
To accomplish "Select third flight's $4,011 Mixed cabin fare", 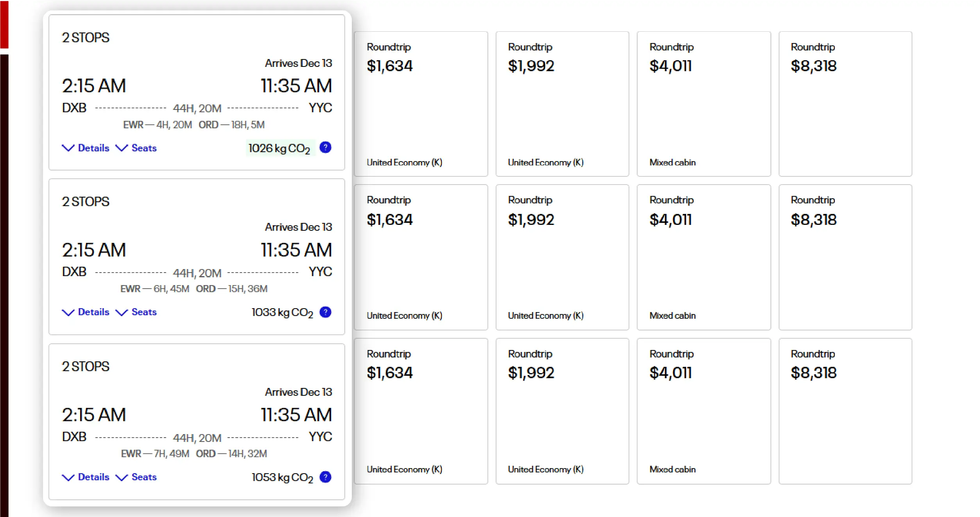I will point(704,411).
